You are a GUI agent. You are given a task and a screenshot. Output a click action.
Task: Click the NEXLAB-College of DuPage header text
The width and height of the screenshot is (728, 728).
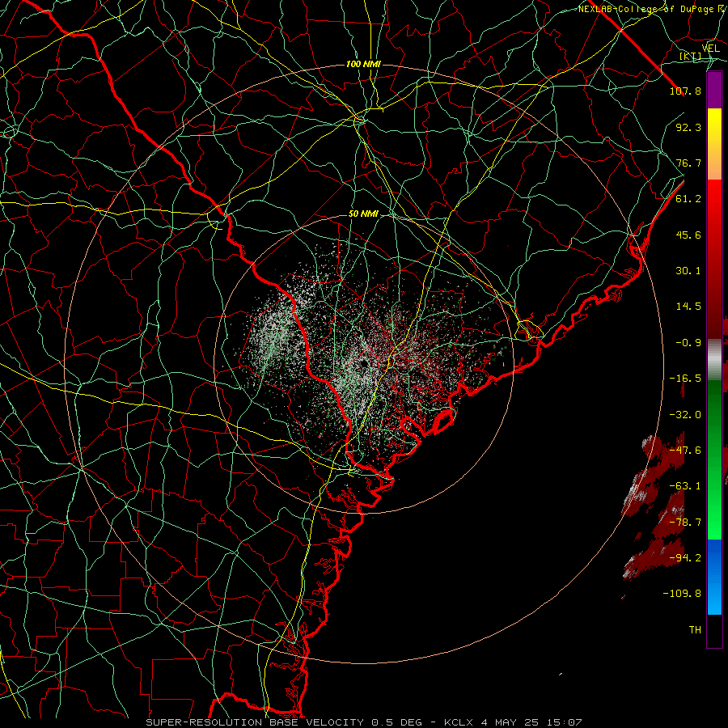click(645, 9)
